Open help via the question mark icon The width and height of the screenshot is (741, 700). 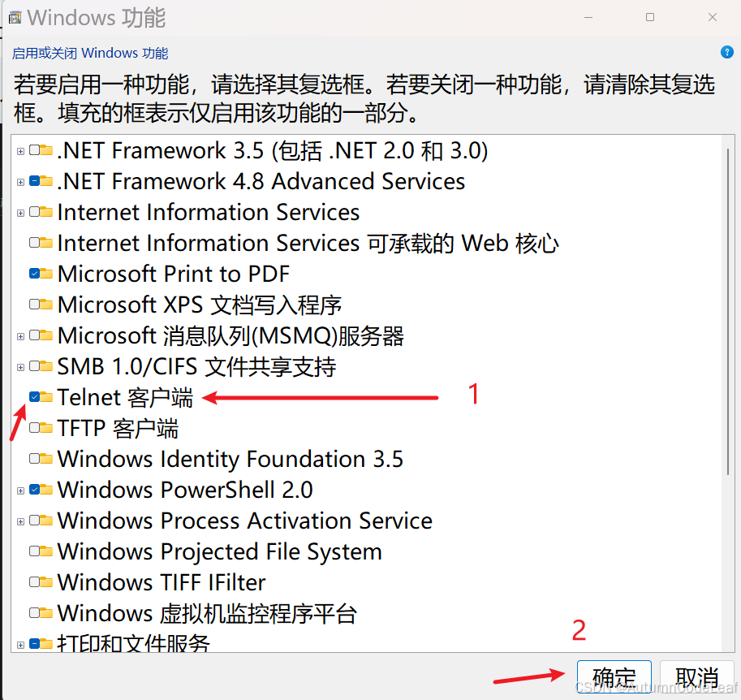click(x=727, y=51)
